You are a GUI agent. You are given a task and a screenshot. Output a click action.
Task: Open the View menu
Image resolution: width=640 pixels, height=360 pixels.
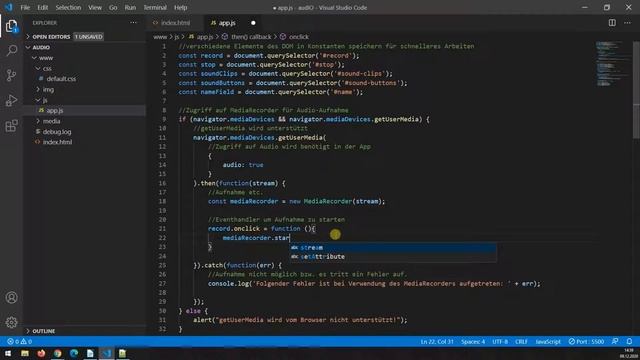pos(95,7)
